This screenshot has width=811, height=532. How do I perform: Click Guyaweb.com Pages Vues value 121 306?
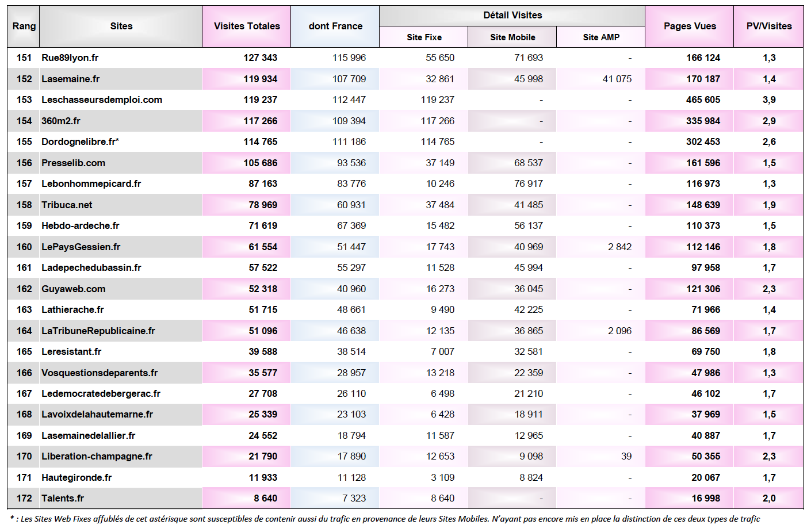[703, 289]
